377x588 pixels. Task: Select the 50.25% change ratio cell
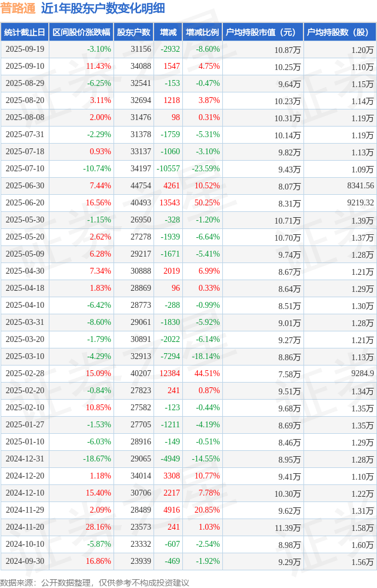coord(207,203)
